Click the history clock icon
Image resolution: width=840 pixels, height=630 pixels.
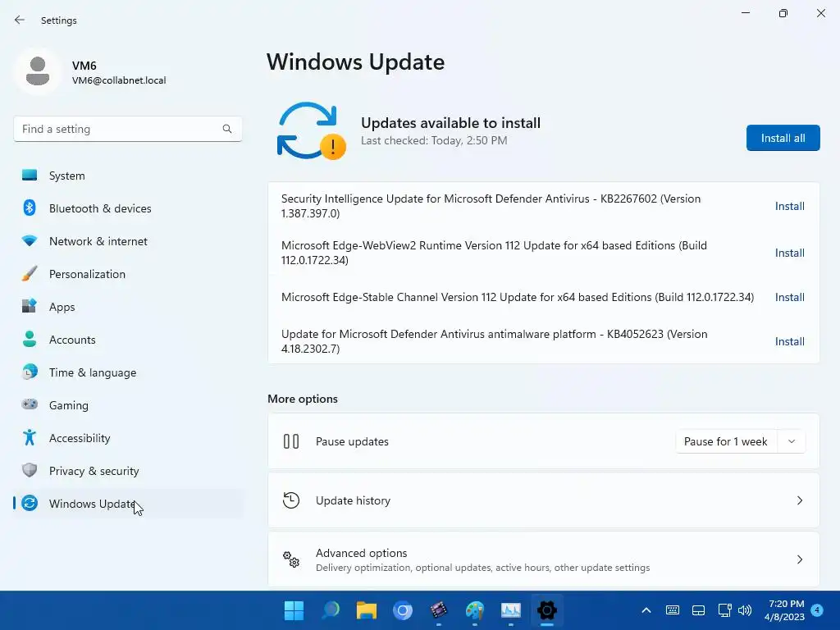[x=291, y=500]
